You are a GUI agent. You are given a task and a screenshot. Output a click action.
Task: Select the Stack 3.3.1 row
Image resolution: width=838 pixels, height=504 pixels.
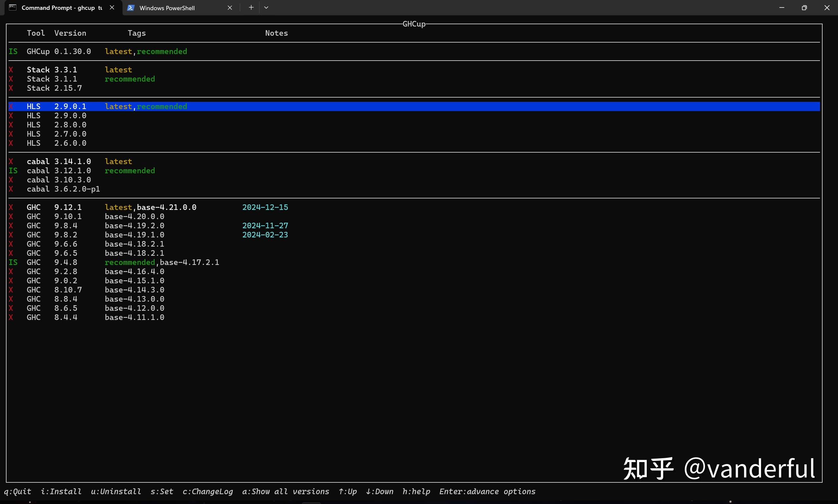pos(414,70)
